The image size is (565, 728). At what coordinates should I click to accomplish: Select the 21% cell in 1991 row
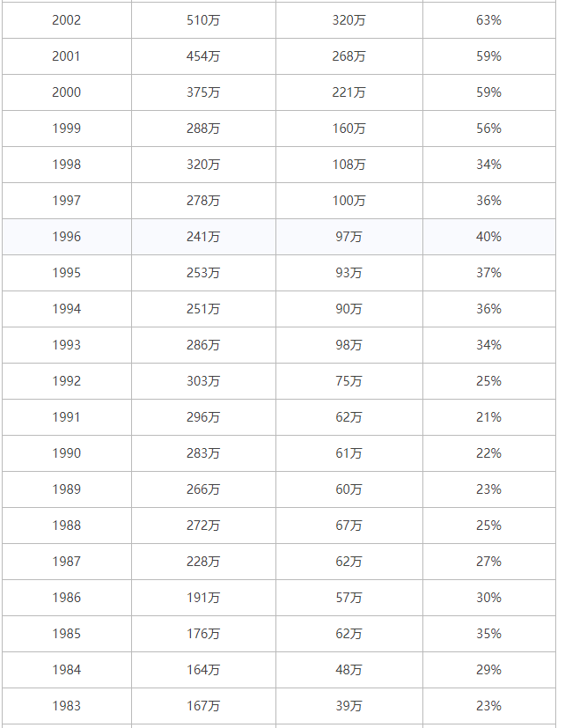point(488,417)
